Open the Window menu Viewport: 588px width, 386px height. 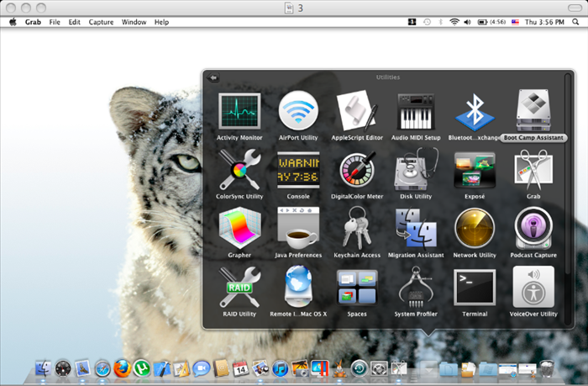tap(134, 22)
